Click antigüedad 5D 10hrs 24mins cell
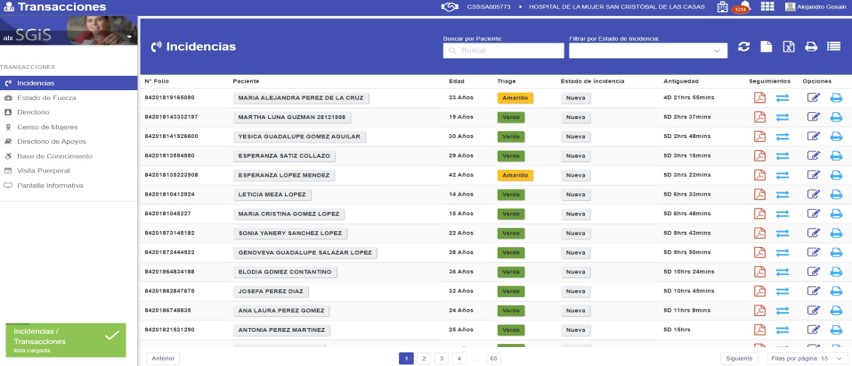This screenshot has width=852, height=366. point(689,272)
